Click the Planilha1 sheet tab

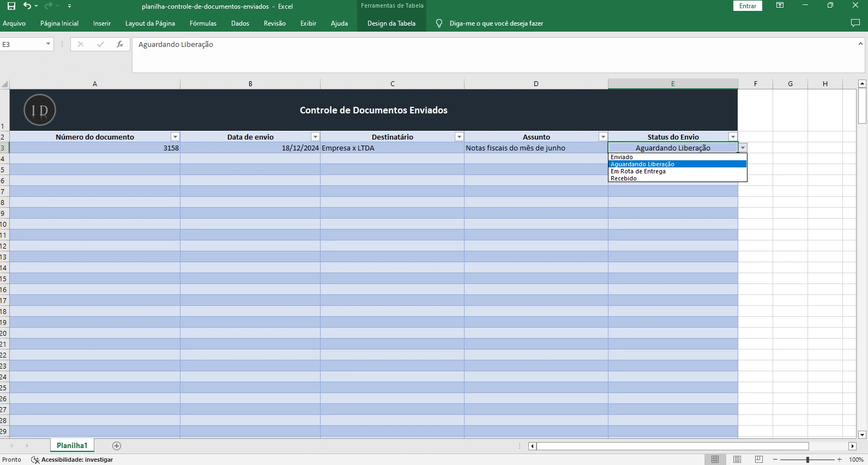[x=72, y=445]
